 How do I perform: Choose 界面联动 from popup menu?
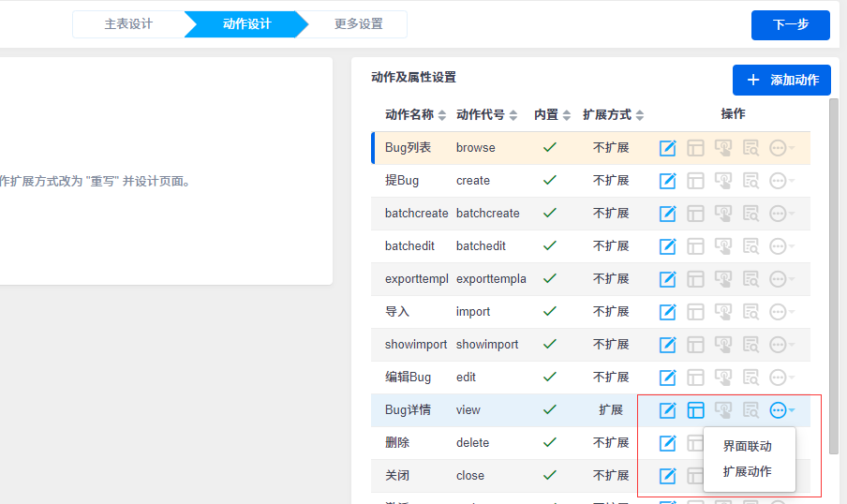(x=748, y=446)
